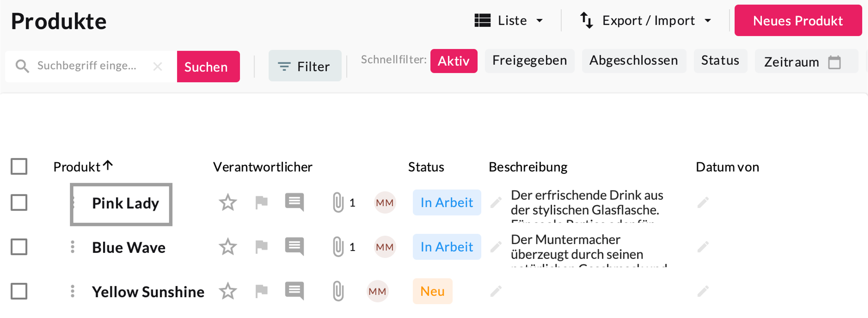
Task: Open attachments paperclip for Pink Lady
Action: 338,203
